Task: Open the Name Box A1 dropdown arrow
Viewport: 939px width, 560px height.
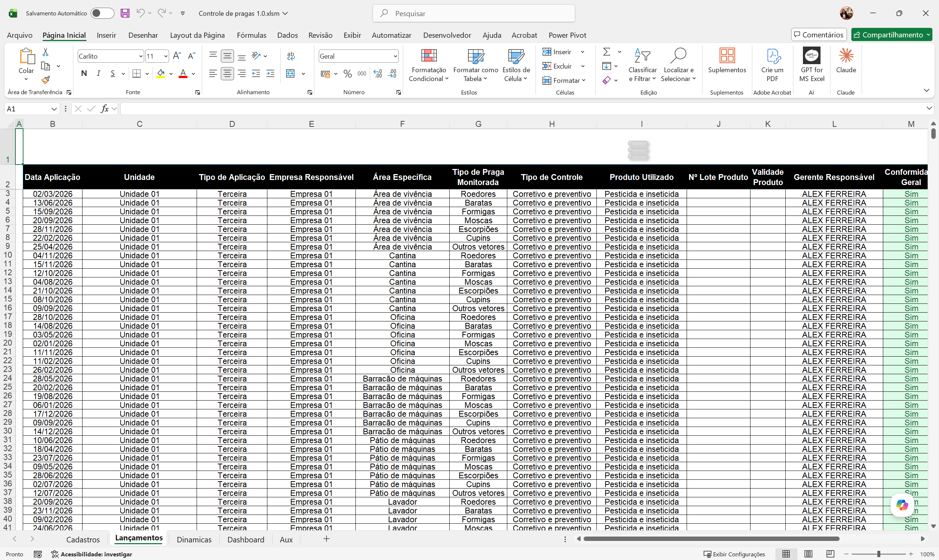Action: click(54, 109)
